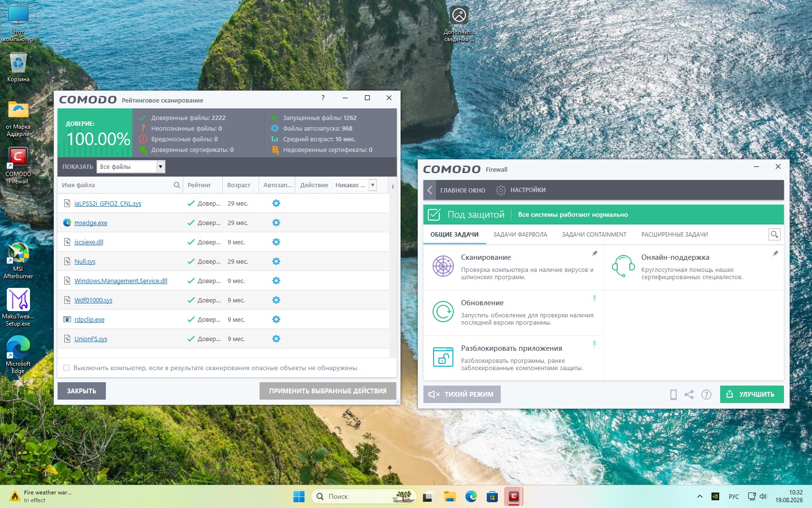The image size is (812, 508).
Task: Click the back arrow in Firewall header
Action: (430, 190)
